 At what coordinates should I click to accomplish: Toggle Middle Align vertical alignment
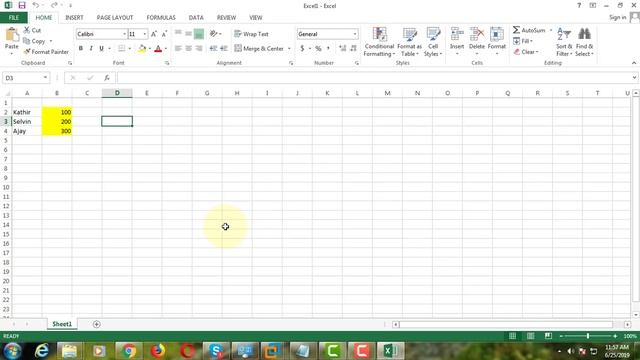point(188,34)
